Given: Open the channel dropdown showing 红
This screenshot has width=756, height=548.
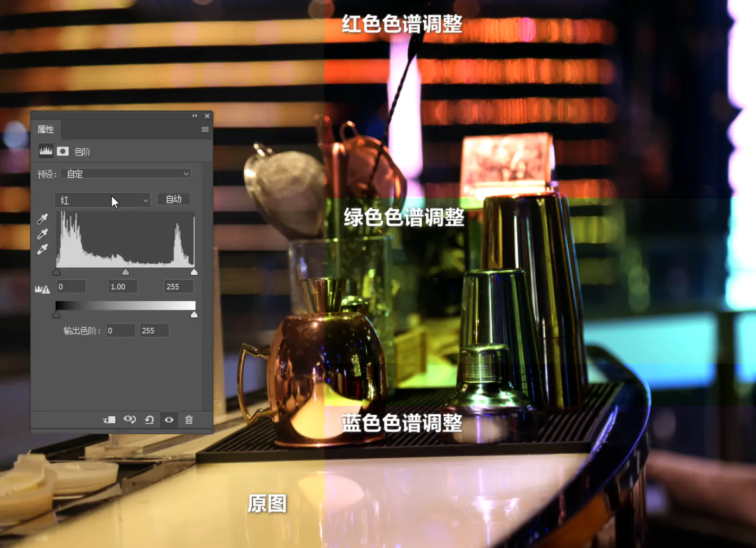Looking at the screenshot, I should tap(102, 200).
